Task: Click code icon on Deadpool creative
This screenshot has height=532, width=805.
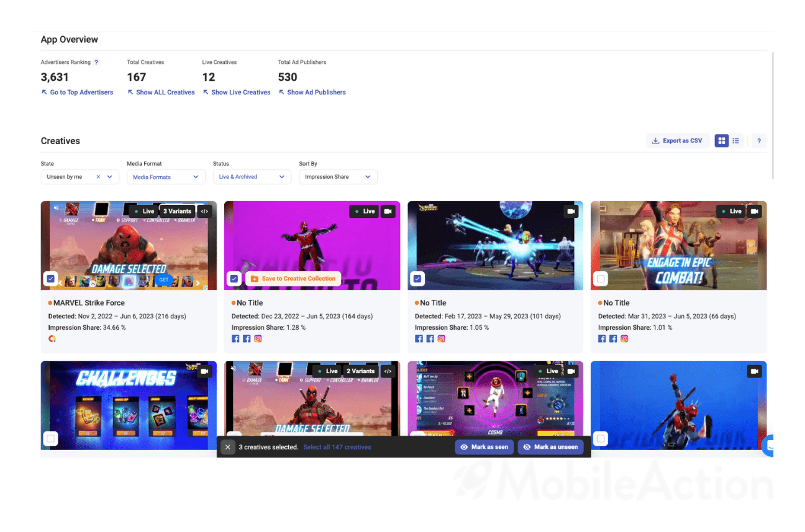Action: [x=388, y=371]
